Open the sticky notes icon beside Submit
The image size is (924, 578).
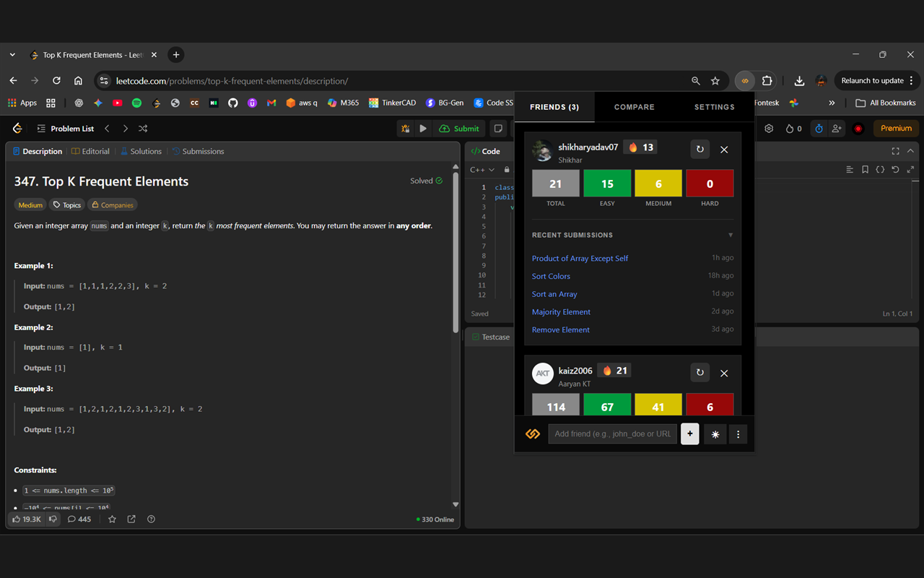[x=498, y=128]
